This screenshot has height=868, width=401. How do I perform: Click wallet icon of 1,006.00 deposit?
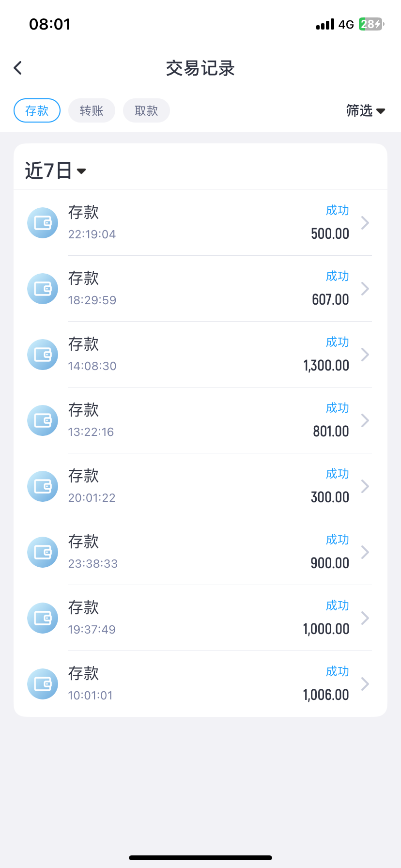43,684
